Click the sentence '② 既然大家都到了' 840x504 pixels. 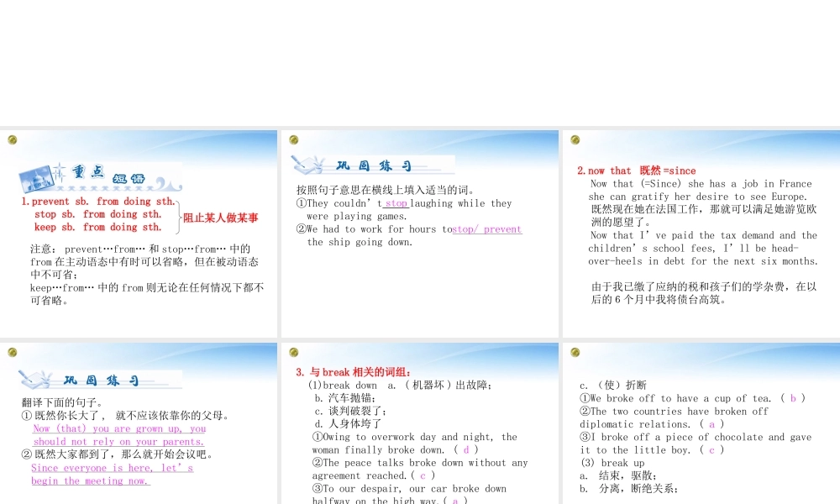pos(117,454)
